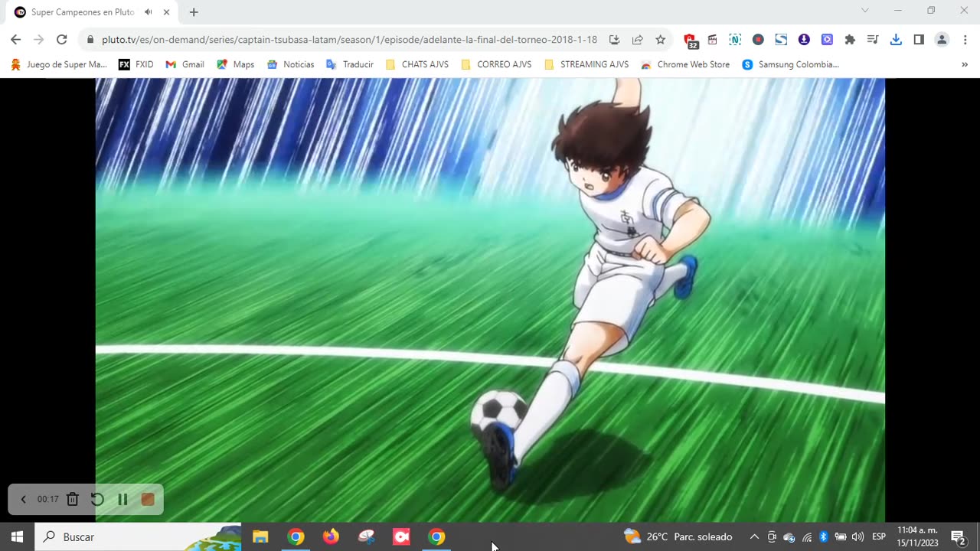Open the red ad blocker extension
Viewport: 980px width, 551px height.
[x=690, y=41]
